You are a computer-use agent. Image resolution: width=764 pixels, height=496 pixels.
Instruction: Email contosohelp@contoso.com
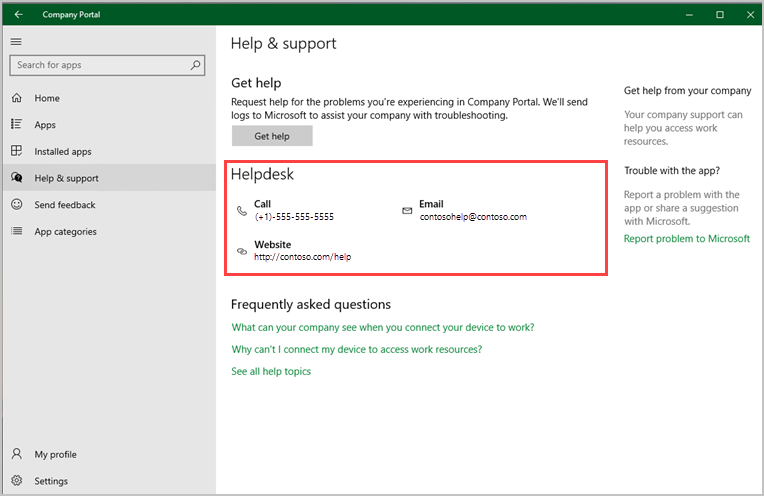click(x=473, y=217)
